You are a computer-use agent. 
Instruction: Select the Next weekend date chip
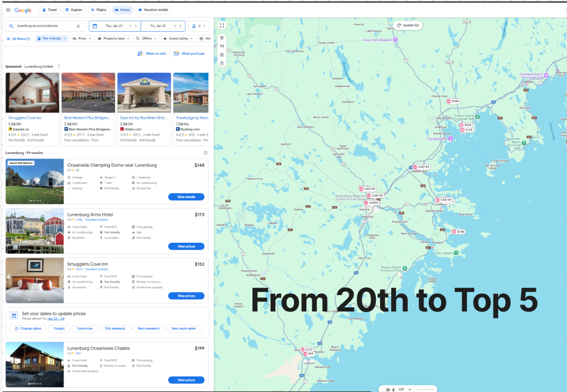148,329
